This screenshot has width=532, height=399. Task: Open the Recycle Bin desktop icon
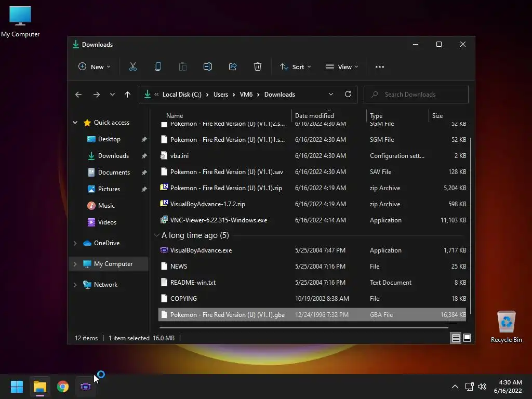(x=506, y=327)
